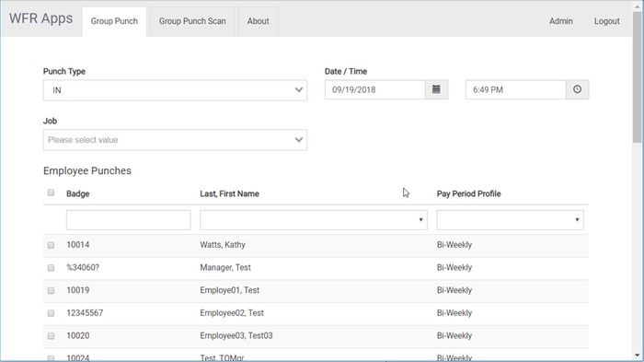Click Bi-Weekly in the Employee03, Test03 row
Screen dimensions: 644x362
[x=454, y=335]
